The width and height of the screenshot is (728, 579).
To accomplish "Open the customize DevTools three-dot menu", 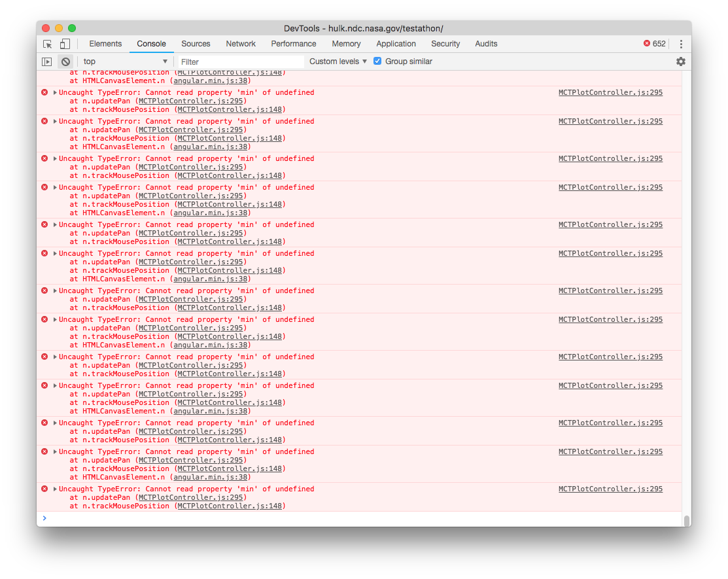I will [681, 43].
